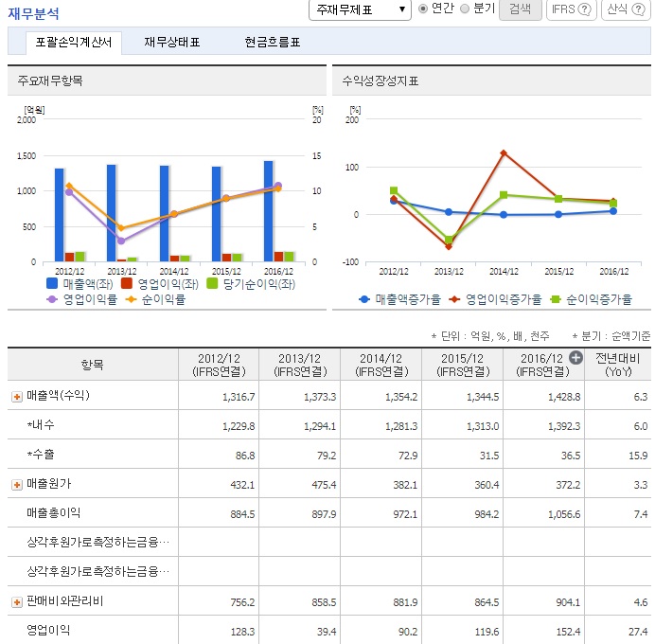Screen dimensions: 655x644
Task: Click the 매출액증가율 blue legend marker
Action: coord(365,299)
